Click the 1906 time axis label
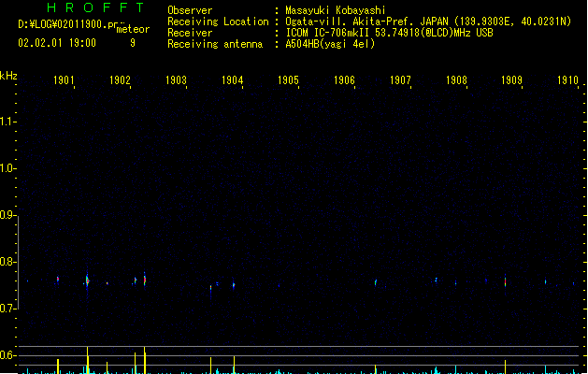Screen dimensions: 588x374 click(344, 80)
